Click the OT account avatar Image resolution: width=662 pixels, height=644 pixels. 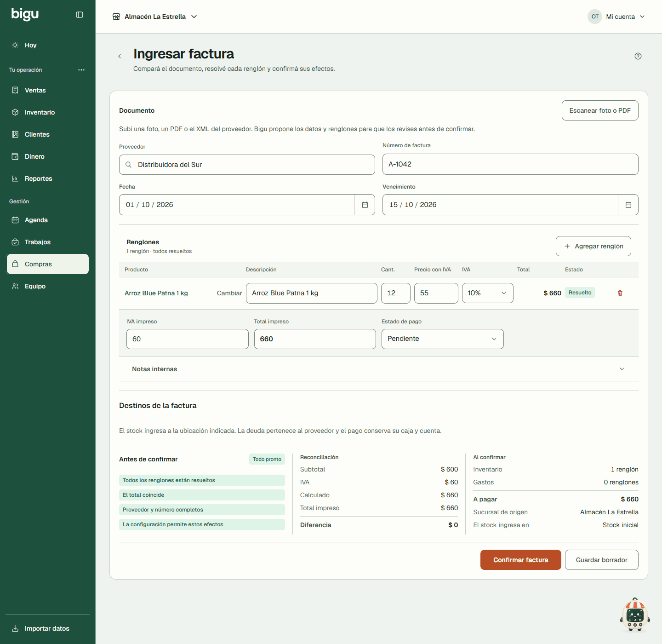coord(595,17)
